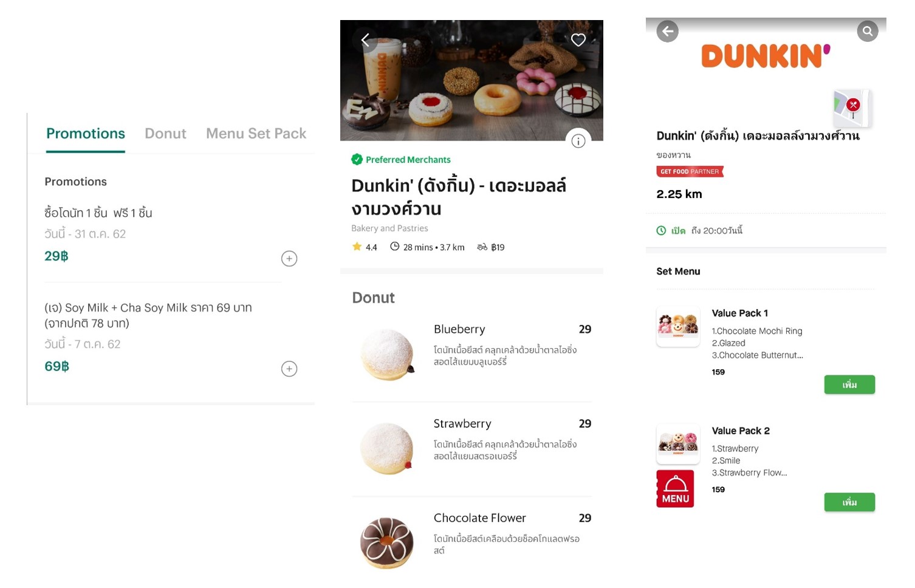Viewport: 915px width, 588px height.
Task: Tap the Donut section heading
Action: tap(374, 298)
